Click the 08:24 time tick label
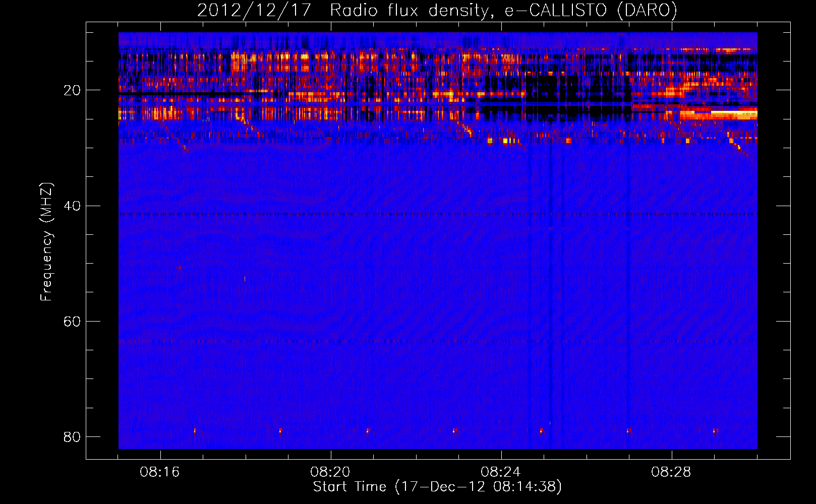The height and width of the screenshot is (504, 816). (501, 472)
